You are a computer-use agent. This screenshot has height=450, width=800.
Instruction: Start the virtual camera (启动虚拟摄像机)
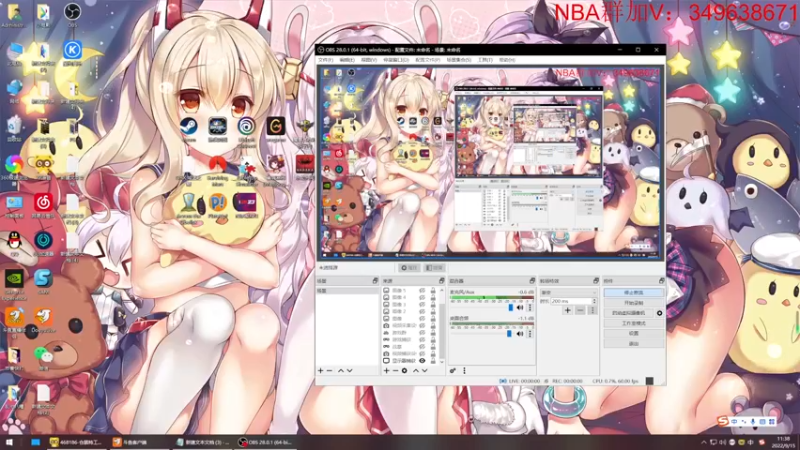[629, 313]
